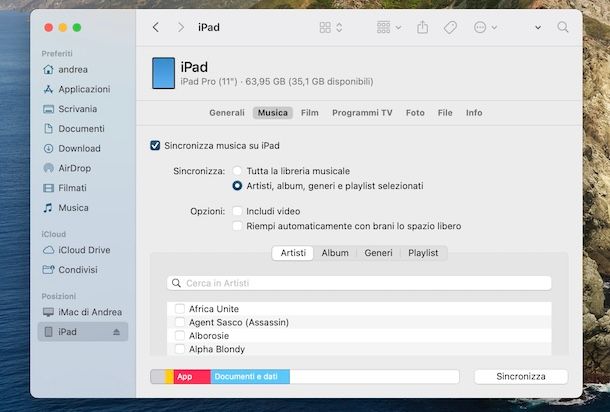Image resolution: width=610 pixels, height=412 pixels.
Task: Click the red App storage segment
Action: pos(192,377)
